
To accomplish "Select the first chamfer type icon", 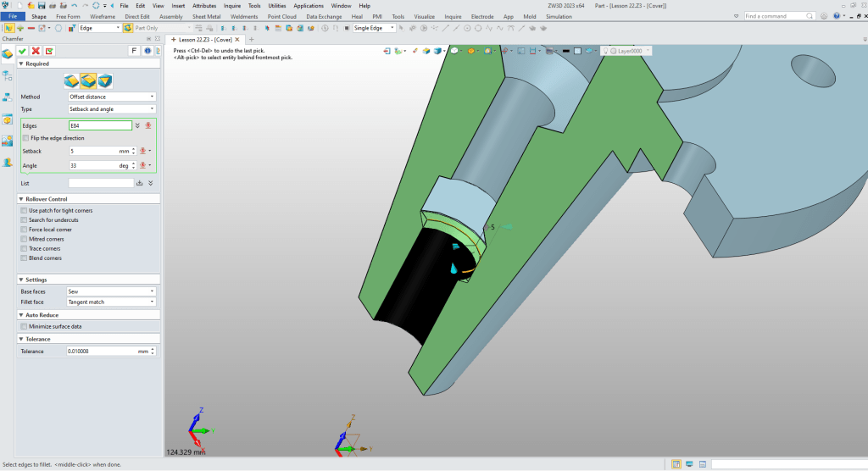I will coord(73,80).
